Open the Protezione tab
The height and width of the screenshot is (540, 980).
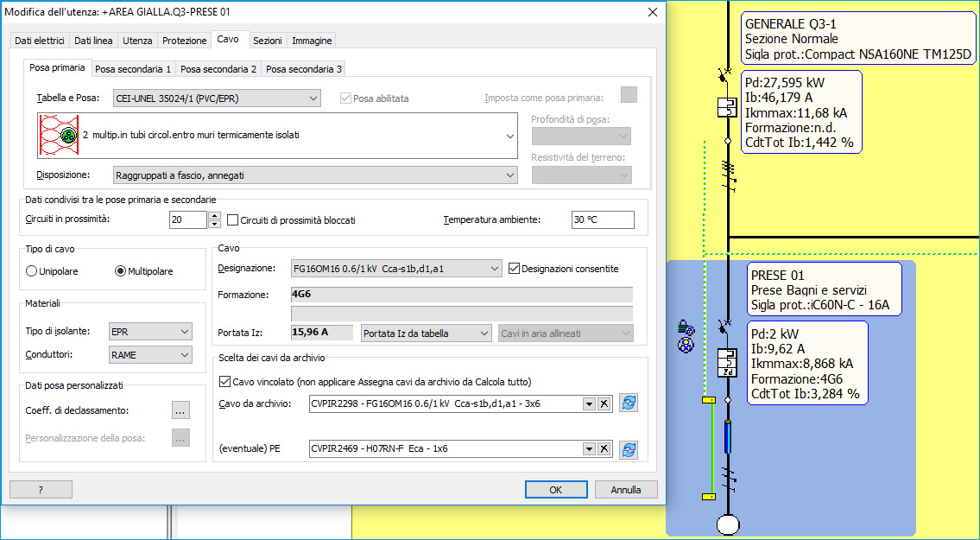coord(185,41)
